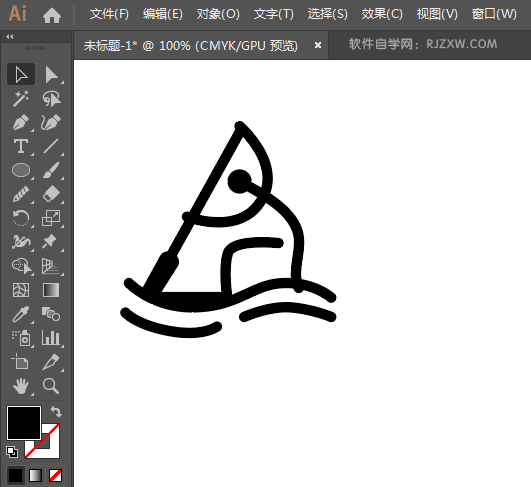Swap fill and stroke colors
Image resolution: width=531 pixels, height=487 pixels.
(x=56, y=411)
